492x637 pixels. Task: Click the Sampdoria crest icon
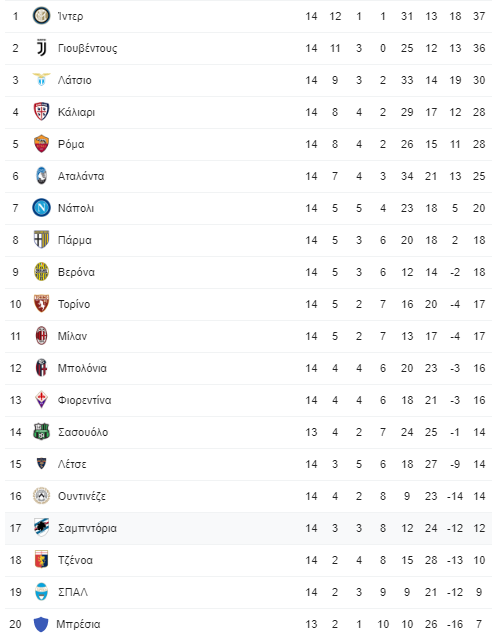(x=41, y=528)
